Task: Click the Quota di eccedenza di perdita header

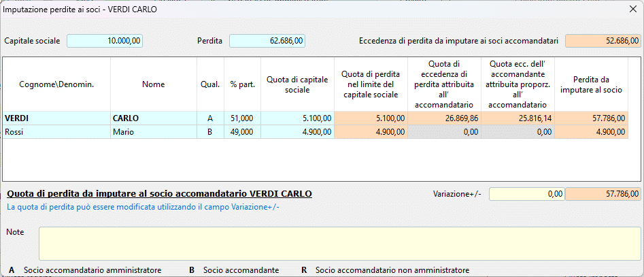Action: coord(444,84)
